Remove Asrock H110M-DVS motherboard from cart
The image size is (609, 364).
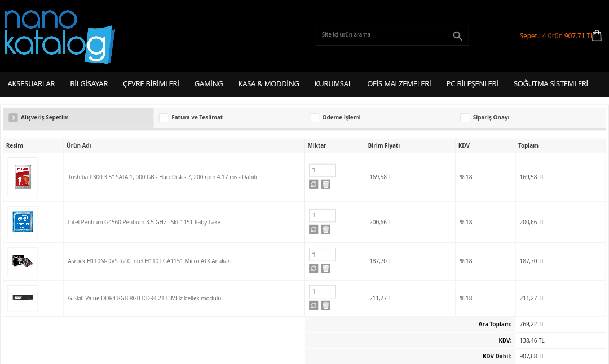click(326, 268)
